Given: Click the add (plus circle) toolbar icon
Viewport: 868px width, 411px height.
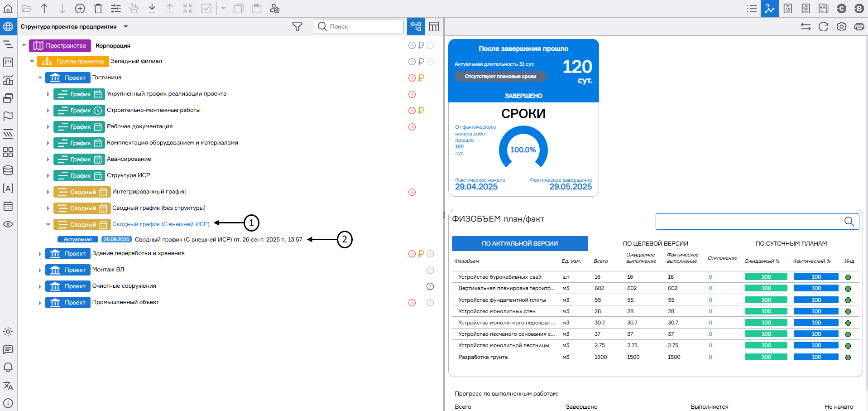Looking at the screenshot, I should pyautogui.click(x=80, y=9).
